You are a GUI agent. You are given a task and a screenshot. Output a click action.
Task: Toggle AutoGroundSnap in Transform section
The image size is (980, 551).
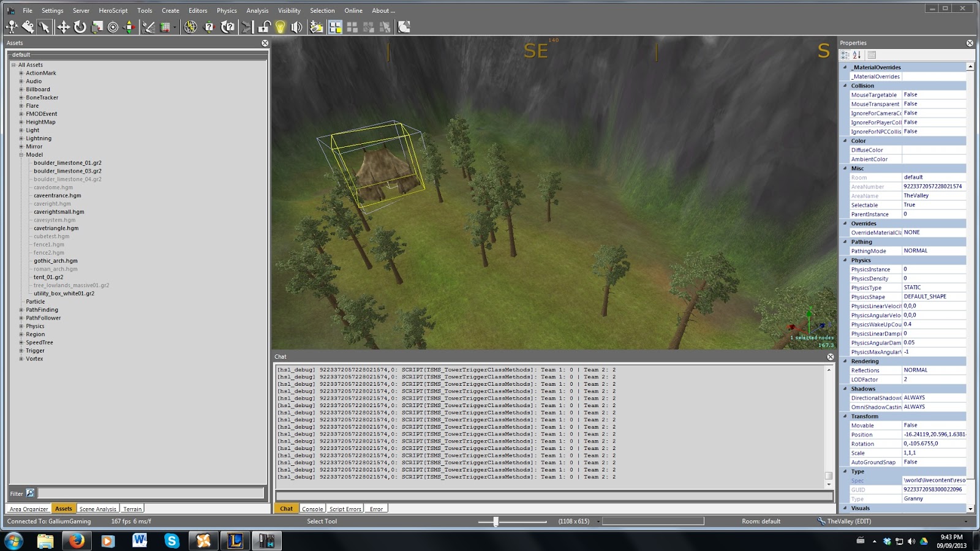(932, 462)
